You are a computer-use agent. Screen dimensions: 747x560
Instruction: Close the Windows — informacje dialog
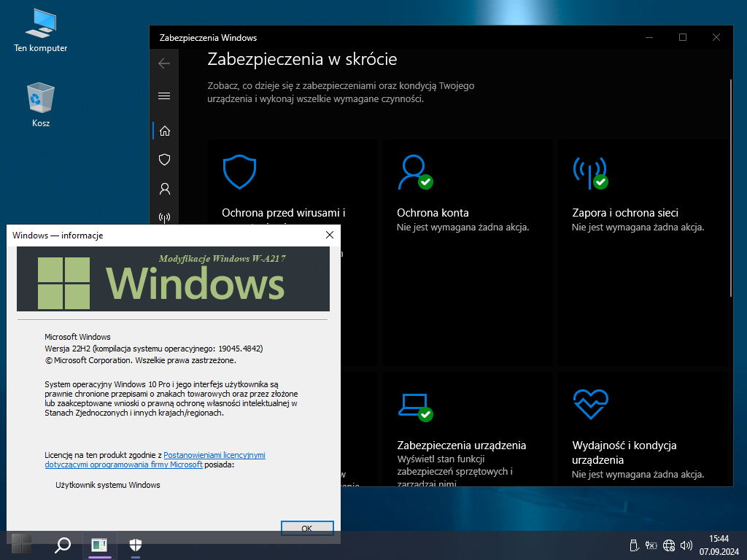tap(329, 235)
